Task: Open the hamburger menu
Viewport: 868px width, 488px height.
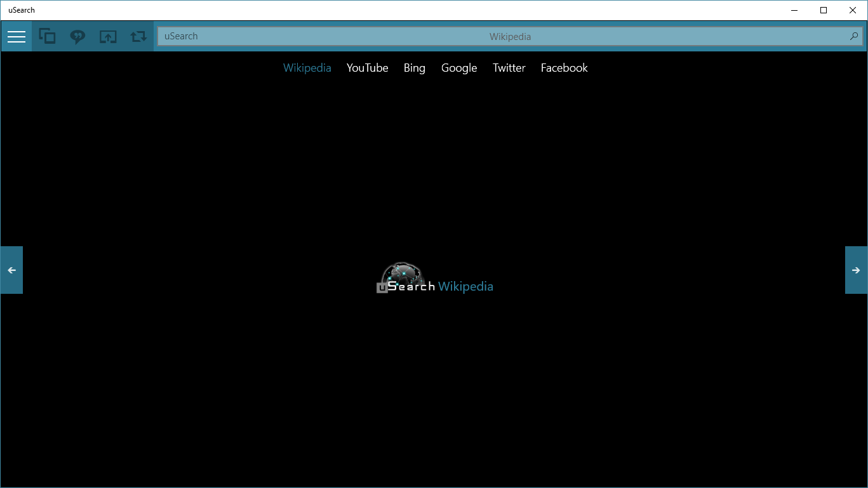Action: [17, 36]
